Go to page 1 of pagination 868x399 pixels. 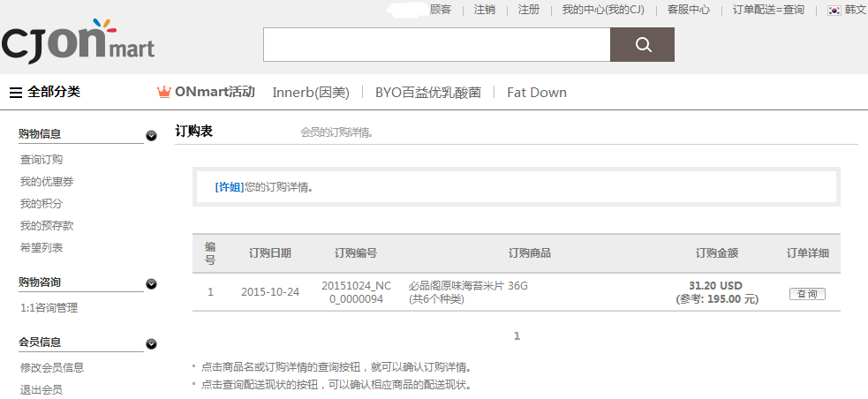(x=517, y=336)
